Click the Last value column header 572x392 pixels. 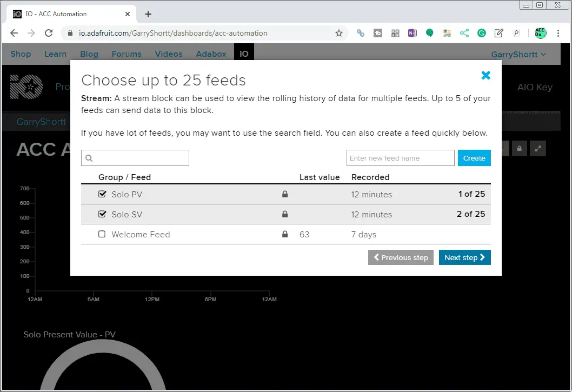click(x=320, y=177)
